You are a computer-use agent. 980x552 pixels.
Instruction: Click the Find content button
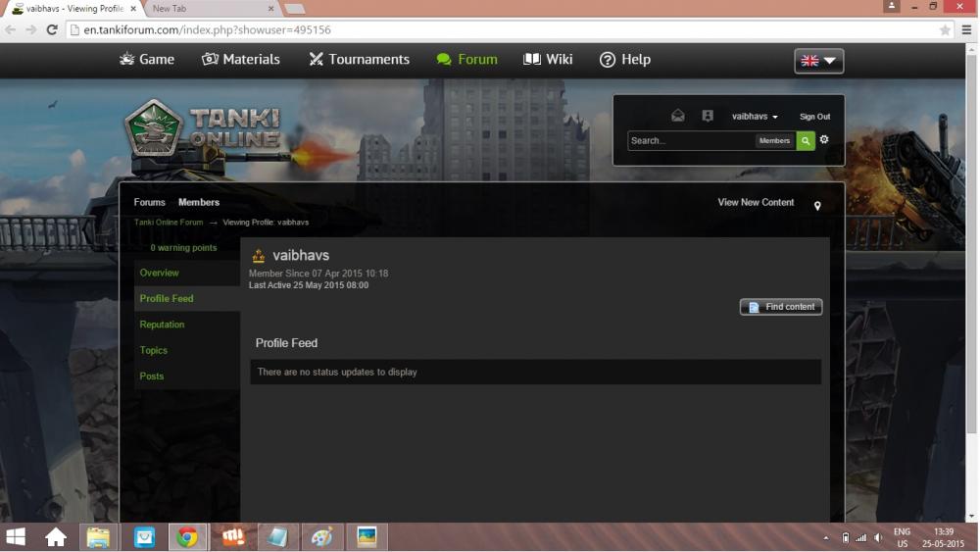[781, 307]
